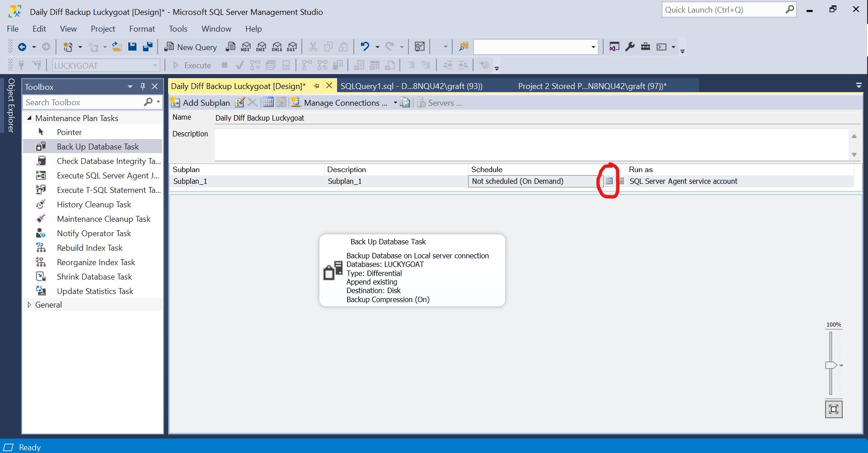
Task: Pin the Toolbox panel with pushpin
Action: click(143, 87)
